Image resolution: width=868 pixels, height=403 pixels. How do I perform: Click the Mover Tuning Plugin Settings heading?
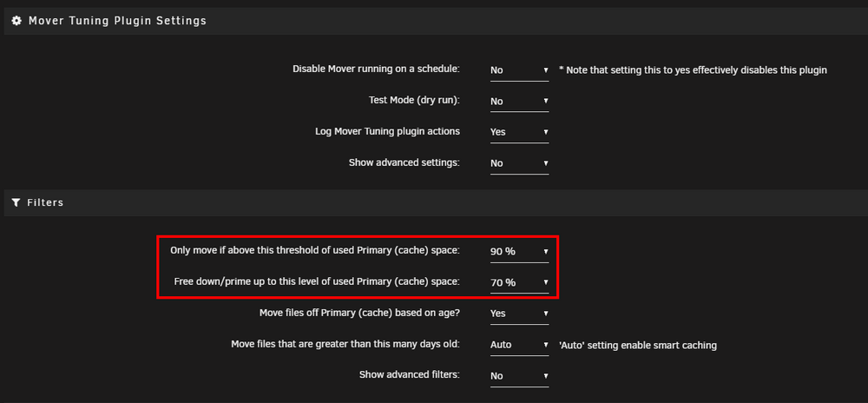117,21
